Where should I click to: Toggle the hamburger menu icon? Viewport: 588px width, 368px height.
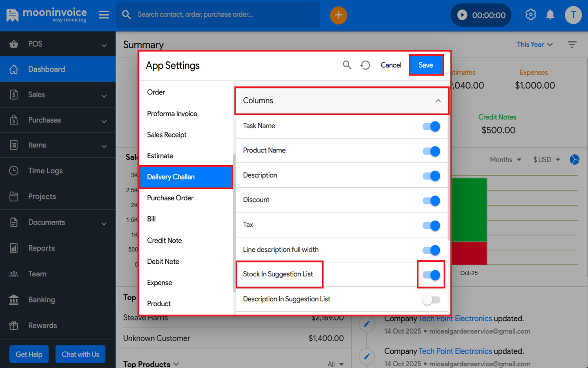click(104, 15)
